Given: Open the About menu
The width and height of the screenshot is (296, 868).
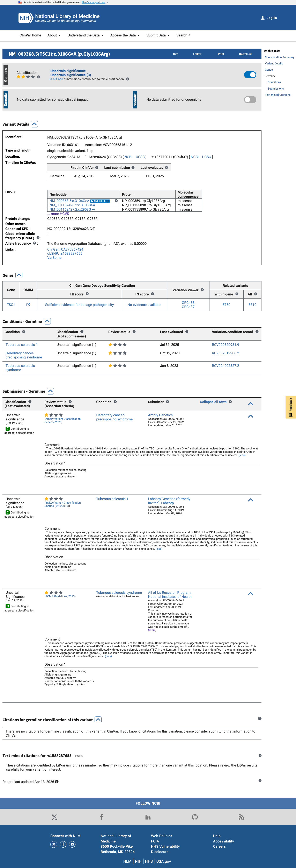Looking at the screenshot, I should 54,35.
